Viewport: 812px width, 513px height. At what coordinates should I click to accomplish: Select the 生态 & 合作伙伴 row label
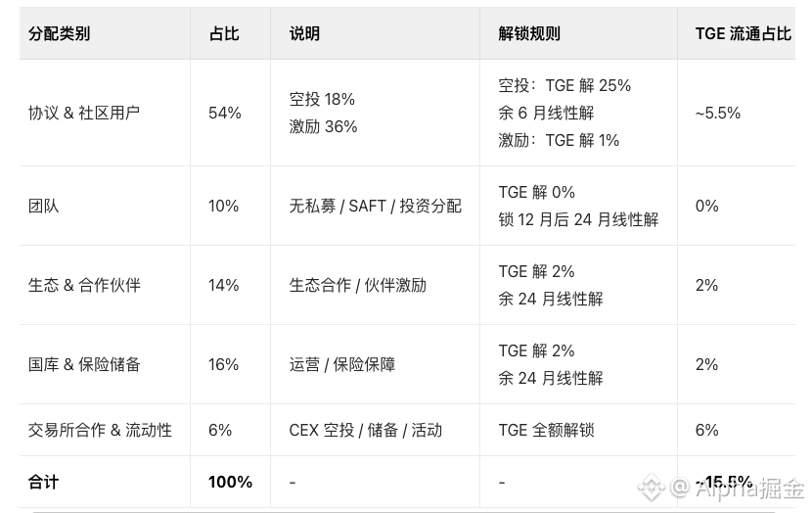[x=84, y=285]
